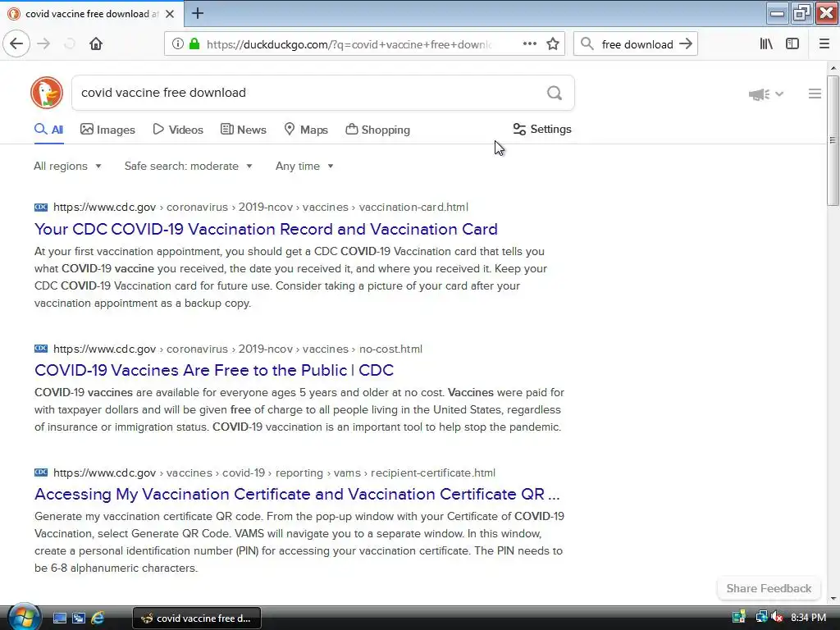
Task: Close the covid vaccine search tab
Action: [170, 14]
